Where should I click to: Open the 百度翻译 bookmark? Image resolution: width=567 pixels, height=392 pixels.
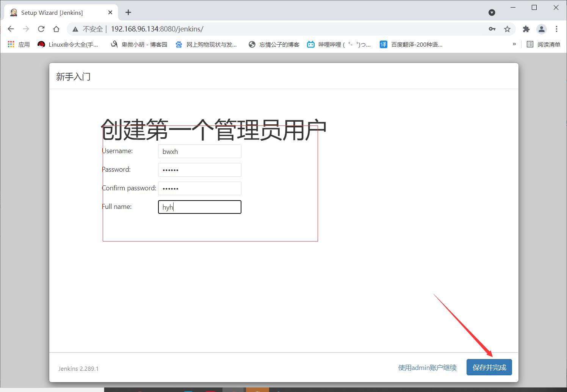click(411, 44)
